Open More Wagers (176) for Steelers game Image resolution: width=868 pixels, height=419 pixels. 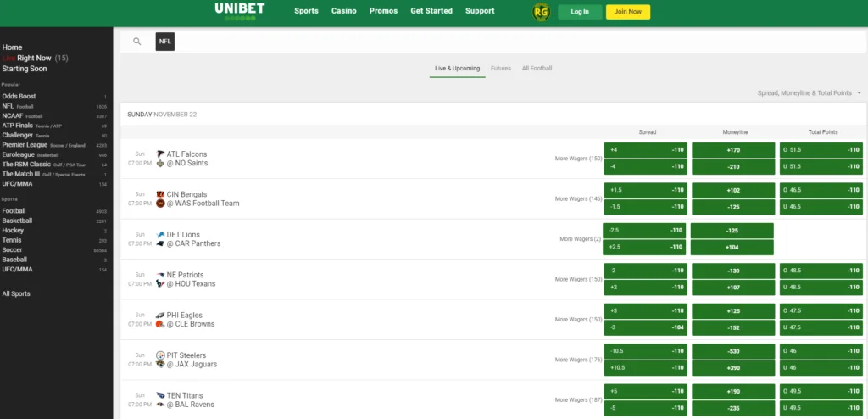coord(578,360)
